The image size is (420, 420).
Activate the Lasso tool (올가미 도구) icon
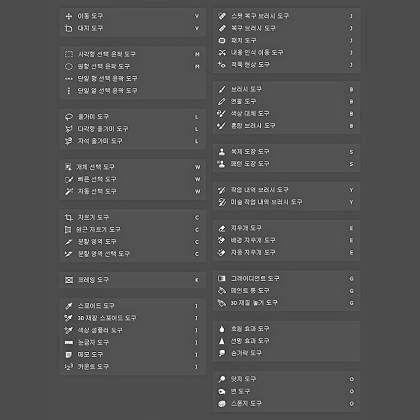(69, 117)
